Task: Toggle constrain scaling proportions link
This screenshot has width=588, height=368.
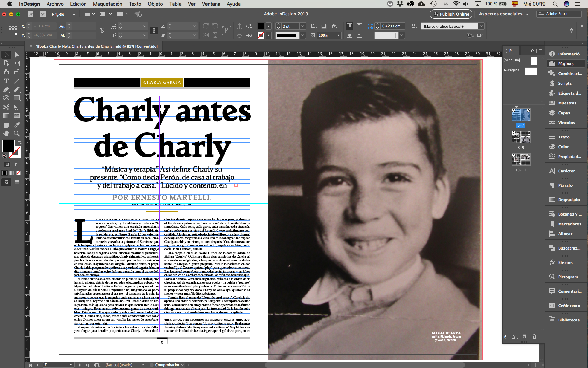Action: click(x=154, y=30)
